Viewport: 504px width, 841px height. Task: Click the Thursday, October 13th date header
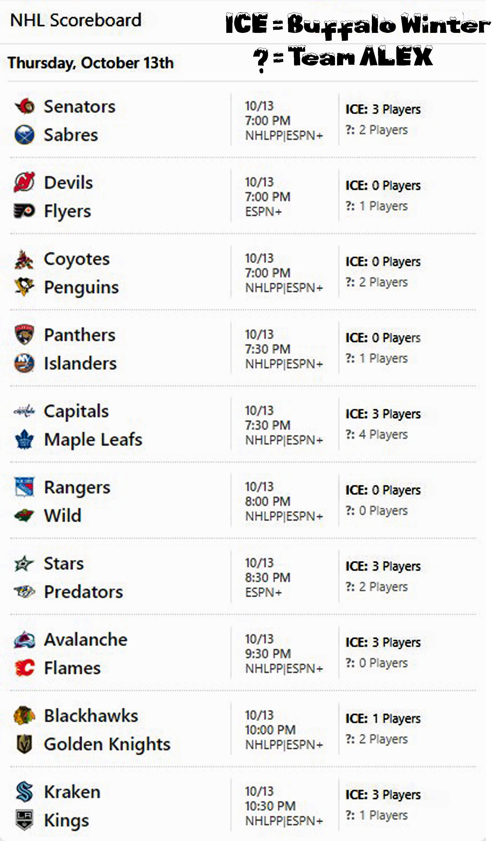point(91,63)
